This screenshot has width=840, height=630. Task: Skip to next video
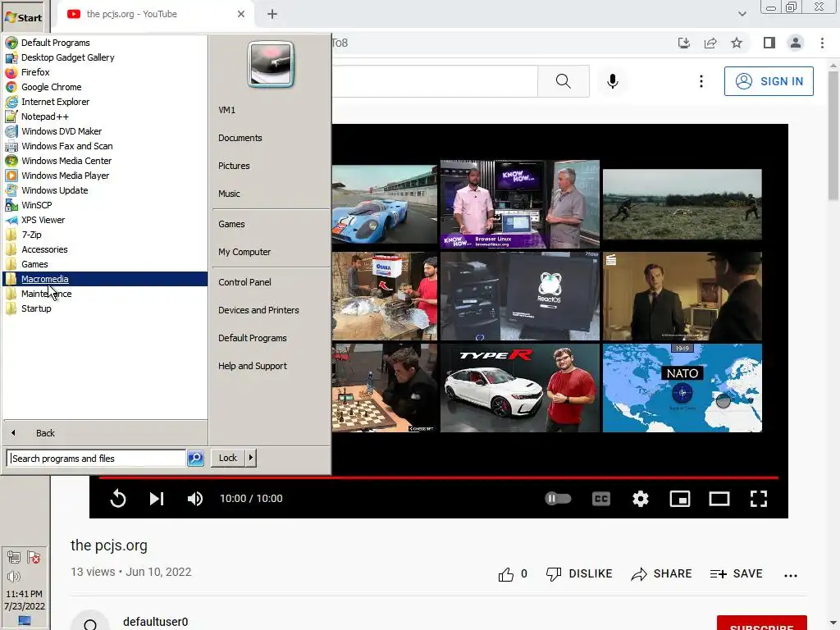coord(157,499)
